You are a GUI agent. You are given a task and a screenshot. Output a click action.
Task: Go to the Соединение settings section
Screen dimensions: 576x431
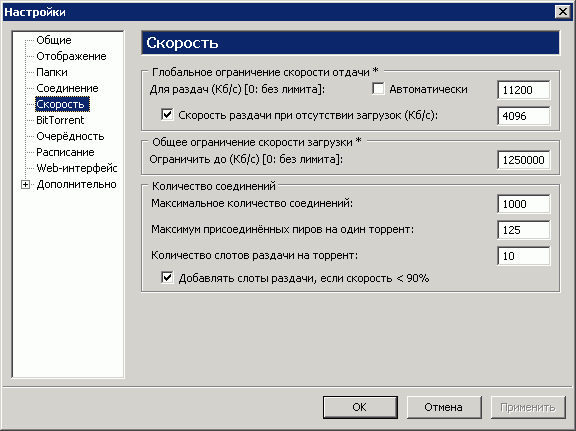tap(67, 88)
